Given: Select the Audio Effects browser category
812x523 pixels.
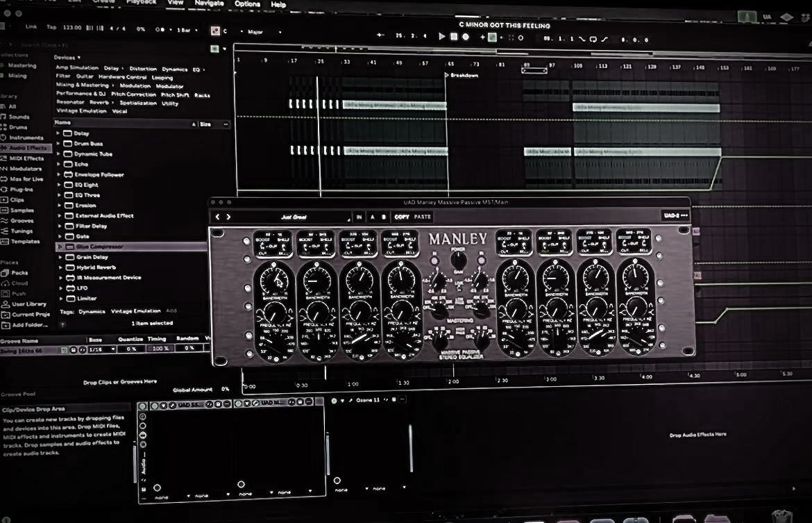Looking at the screenshot, I should tap(28, 147).
